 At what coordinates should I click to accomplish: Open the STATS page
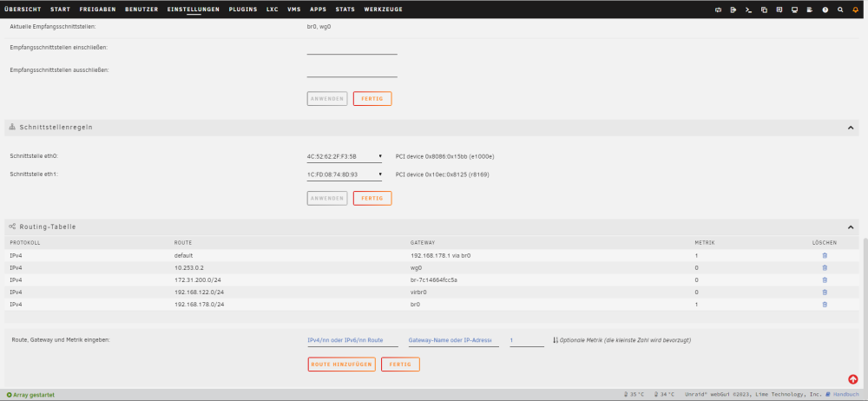coord(345,10)
